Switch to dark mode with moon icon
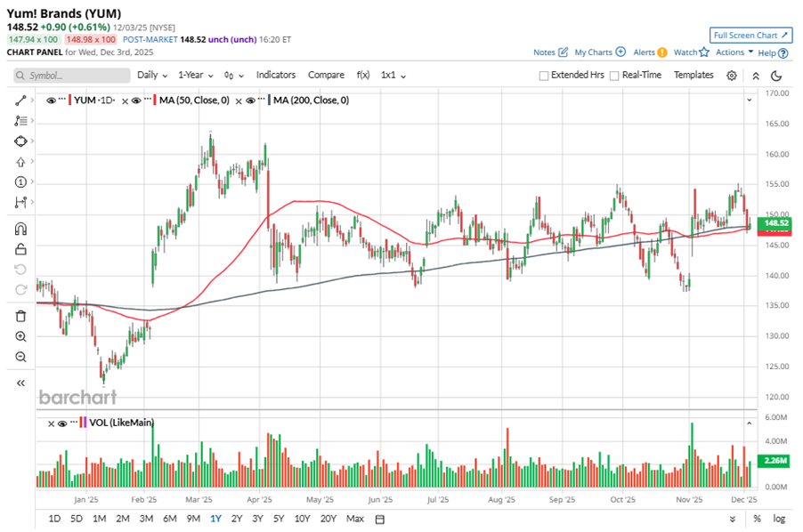The image size is (803, 532). click(x=777, y=76)
